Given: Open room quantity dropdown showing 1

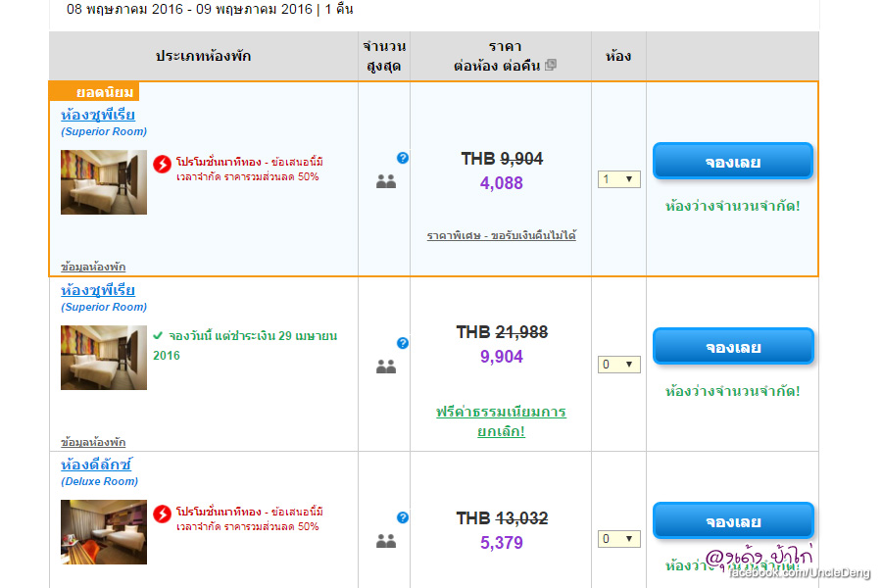Looking at the screenshot, I should [x=619, y=179].
